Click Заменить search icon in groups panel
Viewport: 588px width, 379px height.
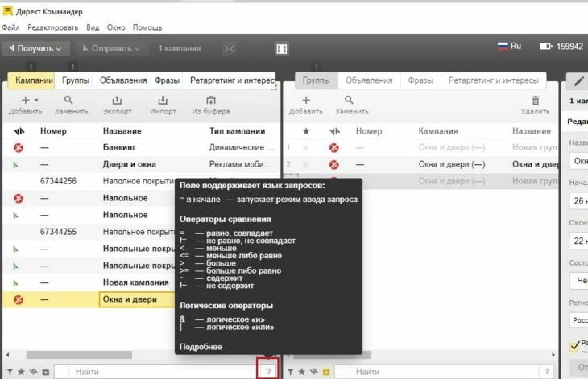click(349, 100)
